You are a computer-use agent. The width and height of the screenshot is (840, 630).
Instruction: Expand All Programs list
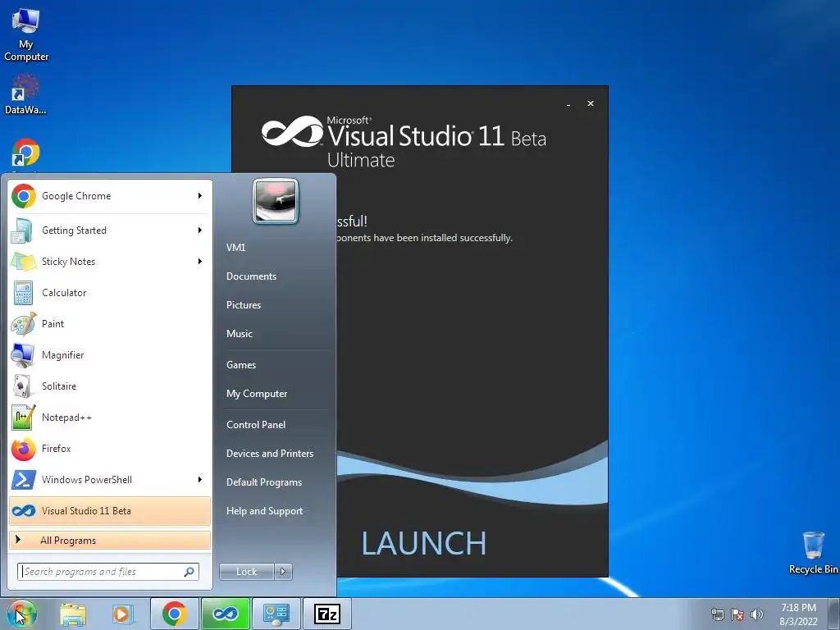point(110,541)
